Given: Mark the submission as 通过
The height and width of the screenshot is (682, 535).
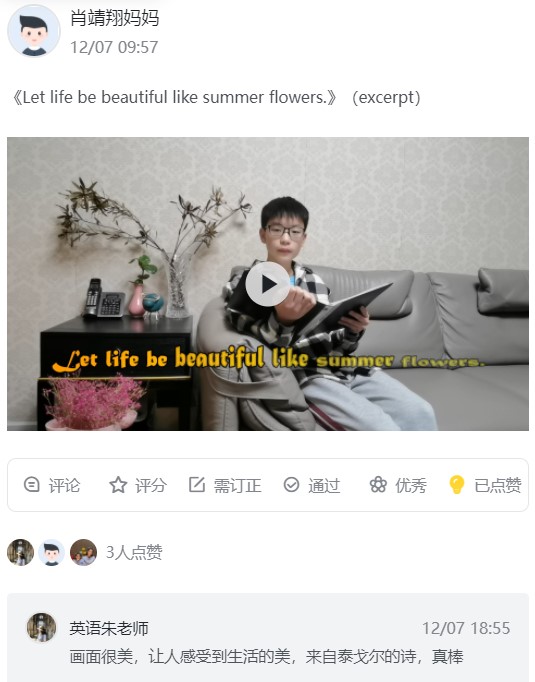Looking at the screenshot, I should 324,485.
